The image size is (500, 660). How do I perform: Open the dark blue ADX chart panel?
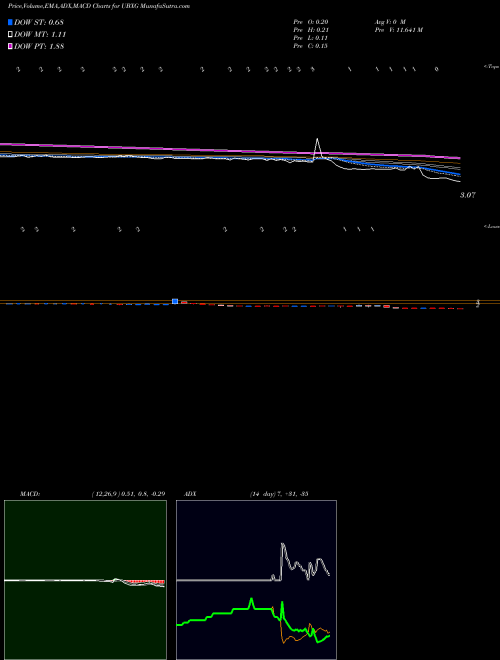pos(256,580)
